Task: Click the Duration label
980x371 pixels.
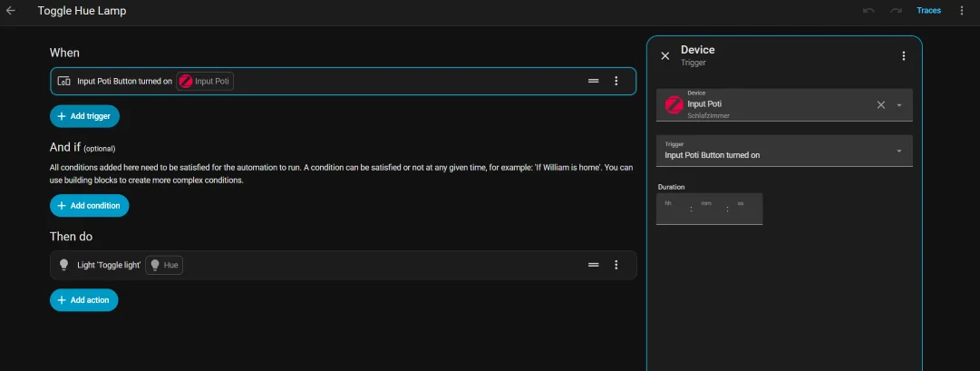Action: (672, 187)
